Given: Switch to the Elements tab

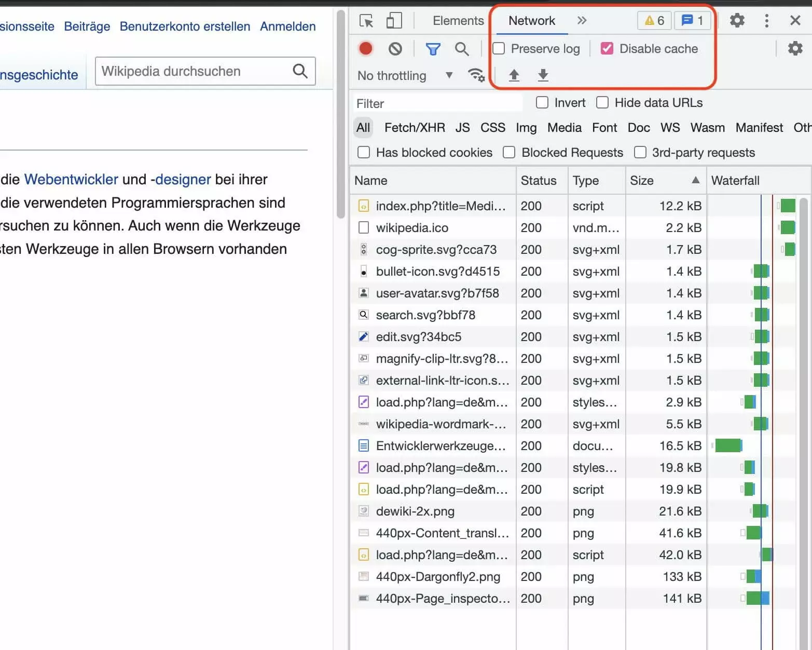Looking at the screenshot, I should [x=458, y=21].
